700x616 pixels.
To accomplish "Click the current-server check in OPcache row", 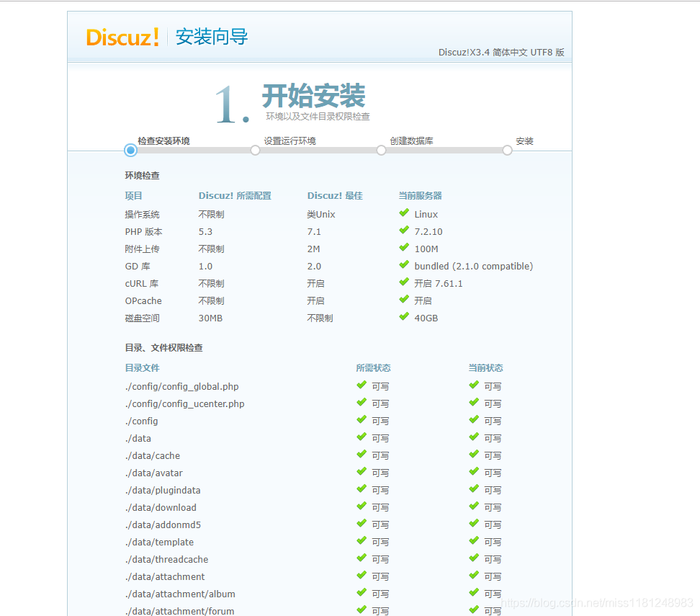I will pos(404,299).
